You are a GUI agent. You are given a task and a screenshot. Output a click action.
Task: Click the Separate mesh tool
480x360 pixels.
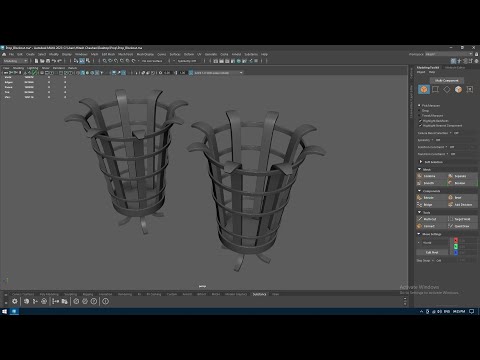(x=462, y=176)
